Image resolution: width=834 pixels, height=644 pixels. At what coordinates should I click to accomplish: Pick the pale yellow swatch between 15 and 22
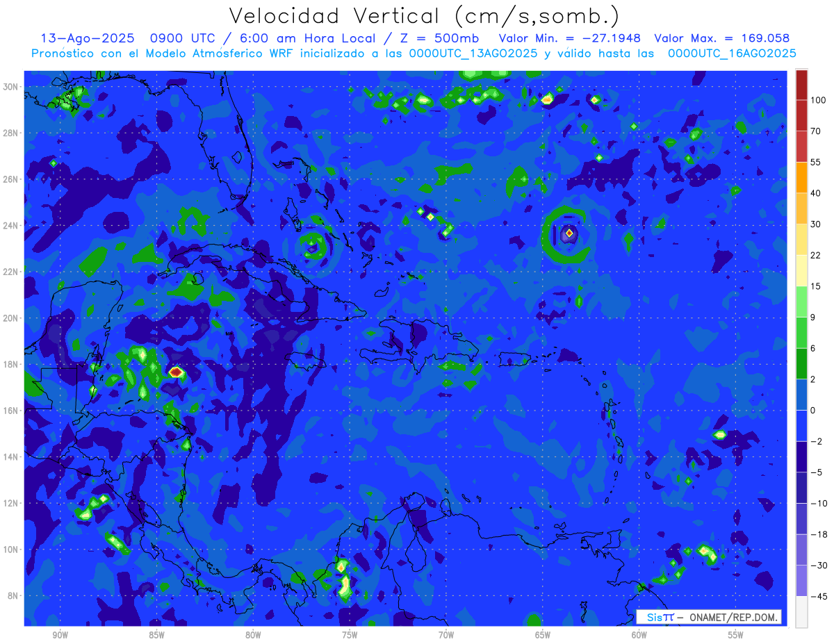801,270
